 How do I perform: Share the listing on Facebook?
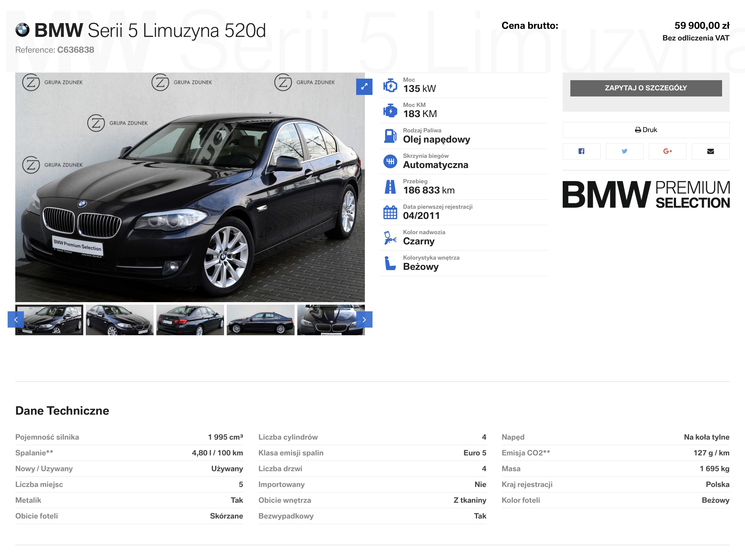(x=581, y=151)
